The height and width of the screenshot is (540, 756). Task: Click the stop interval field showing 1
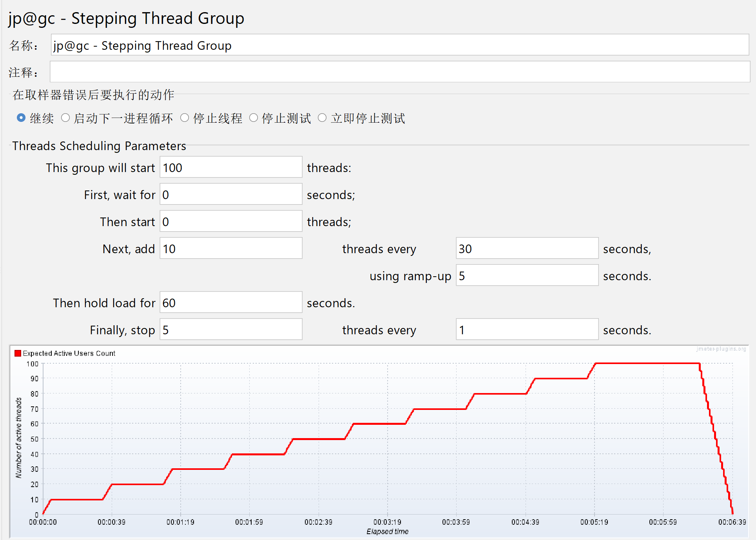tap(527, 330)
